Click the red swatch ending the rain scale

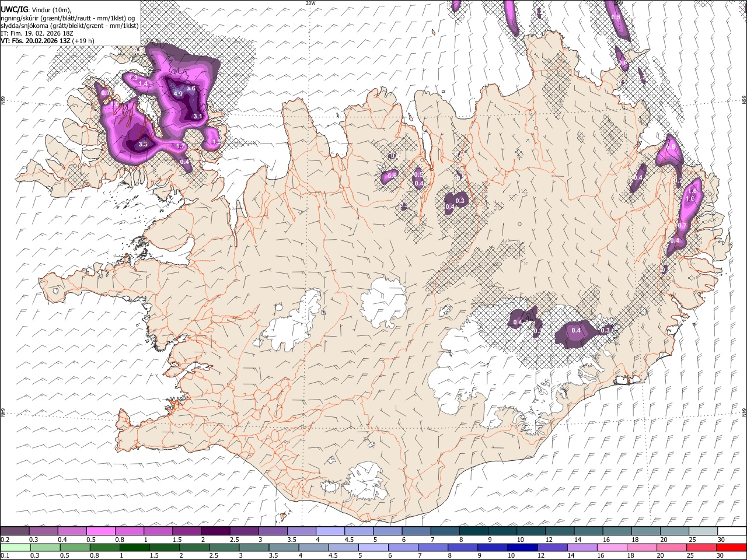pos(731,547)
